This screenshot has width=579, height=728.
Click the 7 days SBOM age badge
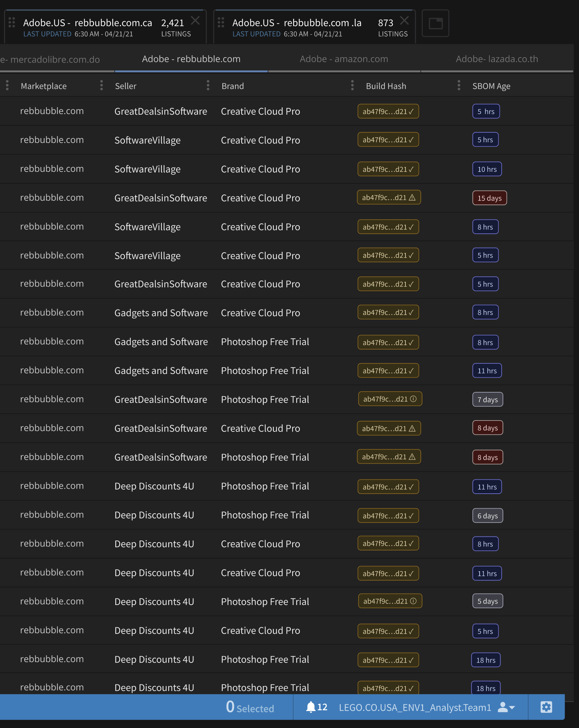(488, 400)
